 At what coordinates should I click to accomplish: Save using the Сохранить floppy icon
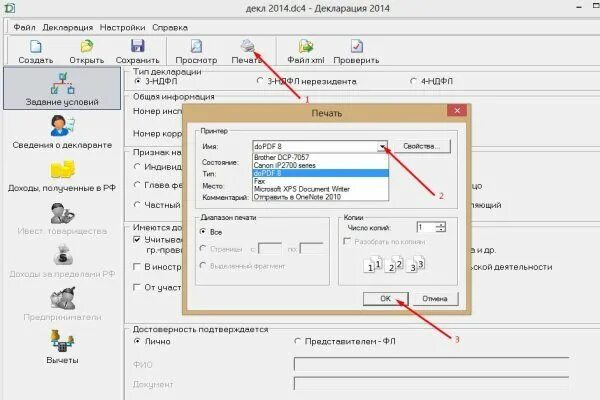[137, 46]
